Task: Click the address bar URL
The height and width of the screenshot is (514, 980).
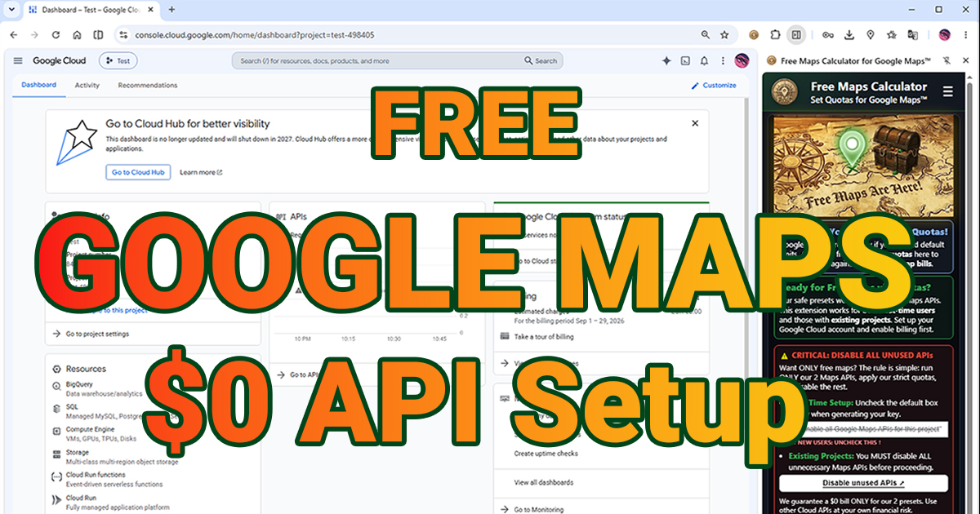Action: tap(253, 35)
